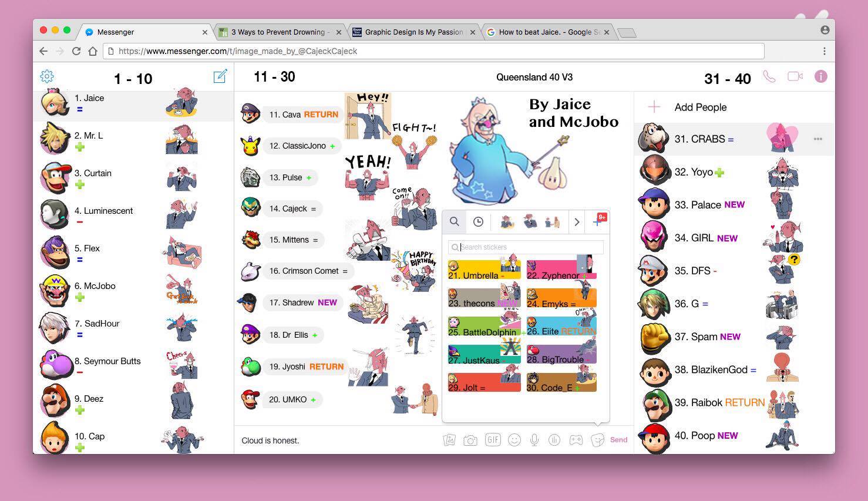This screenshot has height=501, width=868.
Task: Reload the page in browser
Action: pyautogui.click(x=76, y=51)
